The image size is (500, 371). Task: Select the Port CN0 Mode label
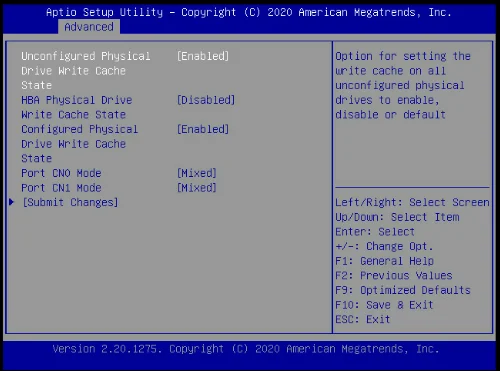(x=61, y=173)
